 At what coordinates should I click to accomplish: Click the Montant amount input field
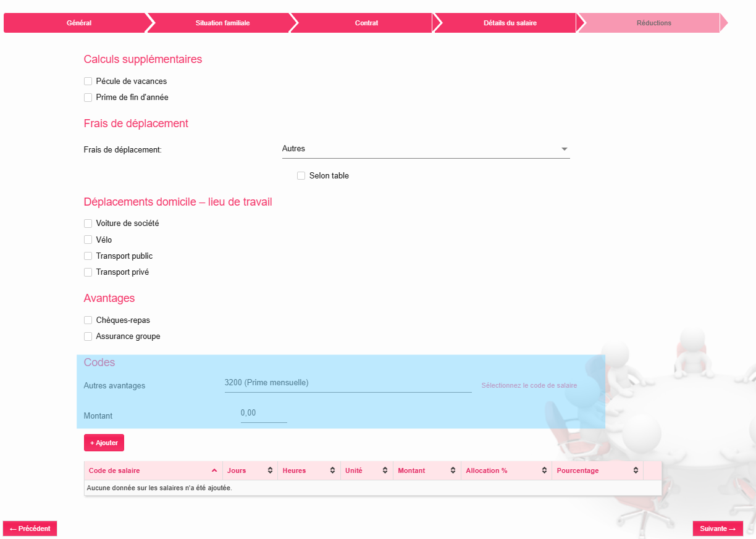pyautogui.click(x=263, y=413)
